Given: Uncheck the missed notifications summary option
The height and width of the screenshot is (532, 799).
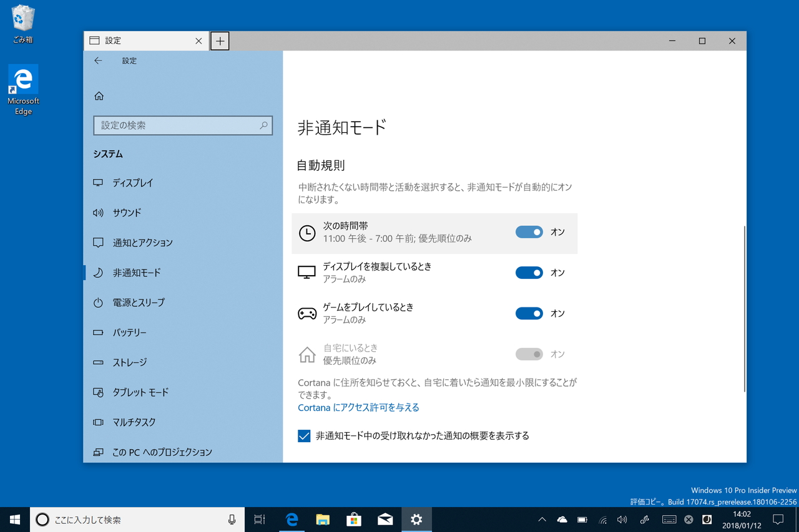Looking at the screenshot, I should click(x=304, y=436).
